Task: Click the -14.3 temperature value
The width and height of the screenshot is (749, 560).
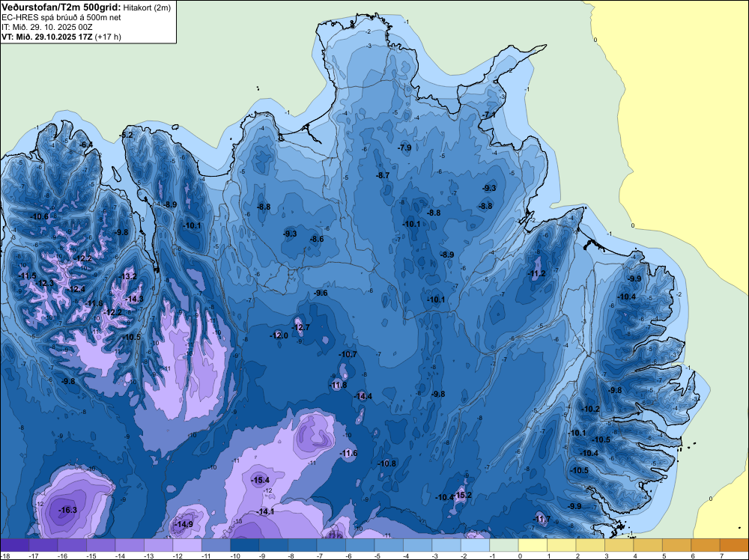Action: click(134, 299)
